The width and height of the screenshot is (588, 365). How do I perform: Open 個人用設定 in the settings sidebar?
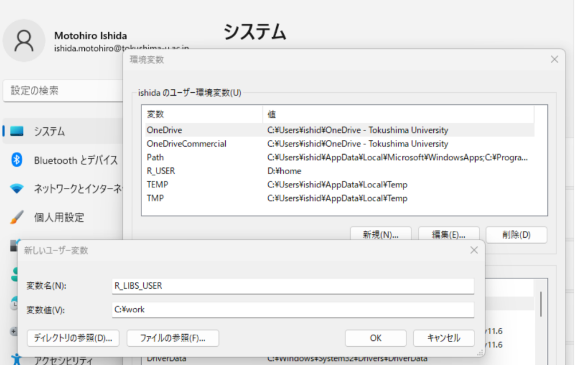[58, 217]
